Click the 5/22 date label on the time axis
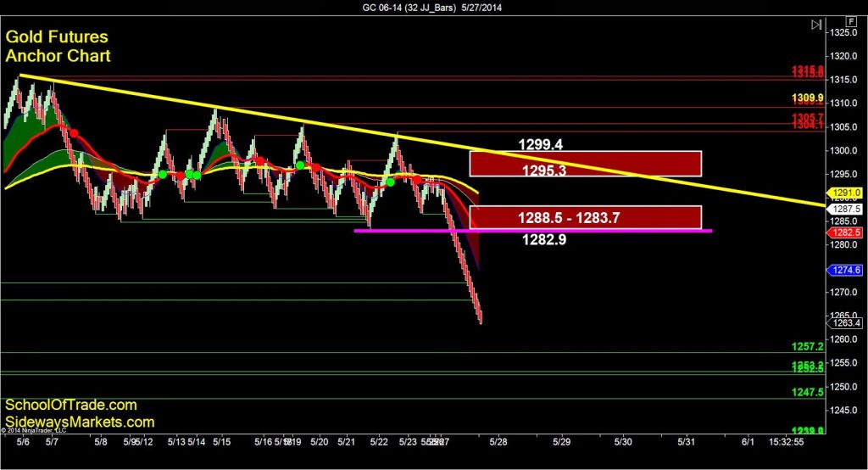Screen dimensions: 868x470 tap(379, 442)
